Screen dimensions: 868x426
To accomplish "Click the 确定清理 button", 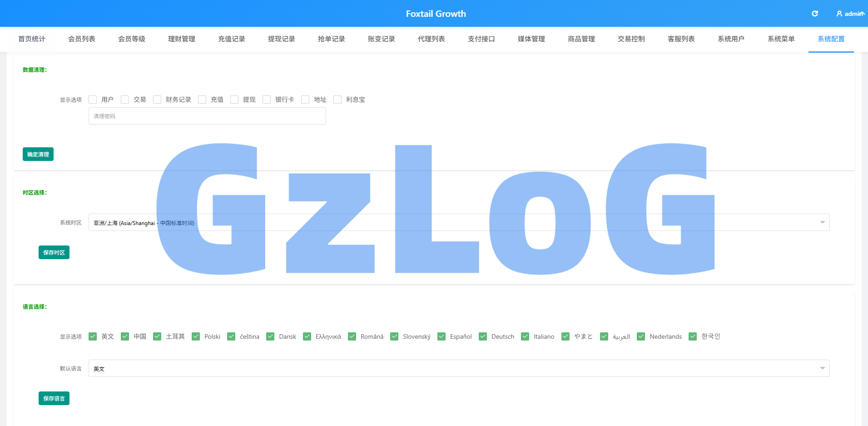I will (x=38, y=154).
